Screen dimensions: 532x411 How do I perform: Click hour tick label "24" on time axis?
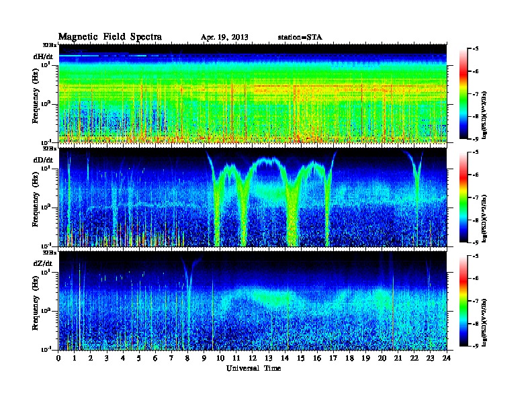447,358
